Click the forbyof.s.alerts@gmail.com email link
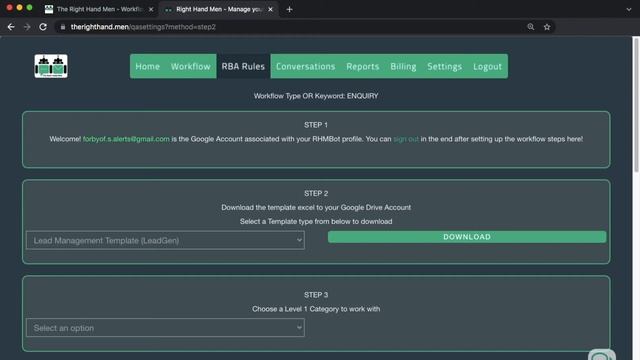Image resolution: width=640 pixels, height=360 pixels. tap(126, 139)
